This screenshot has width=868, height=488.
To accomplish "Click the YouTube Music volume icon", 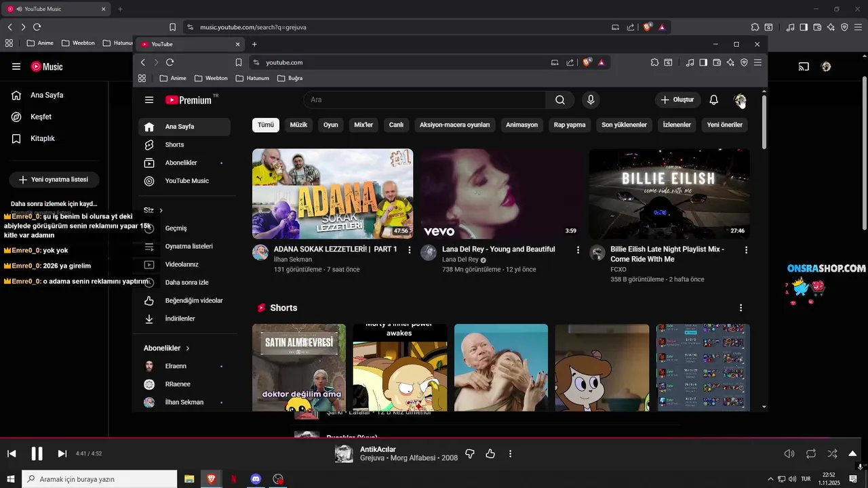I will point(789,453).
